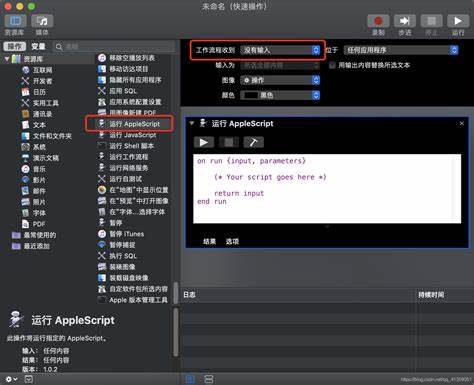The width and height of the screenshot is (474, 385).
Task: Switch to the 变量 variables tab
Action: (x=38, y=46)
